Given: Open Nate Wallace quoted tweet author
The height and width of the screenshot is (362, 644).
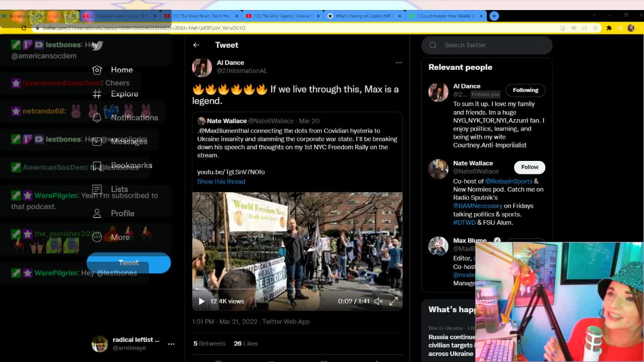Looking at the screenshot, I should [x=226, y=121].
